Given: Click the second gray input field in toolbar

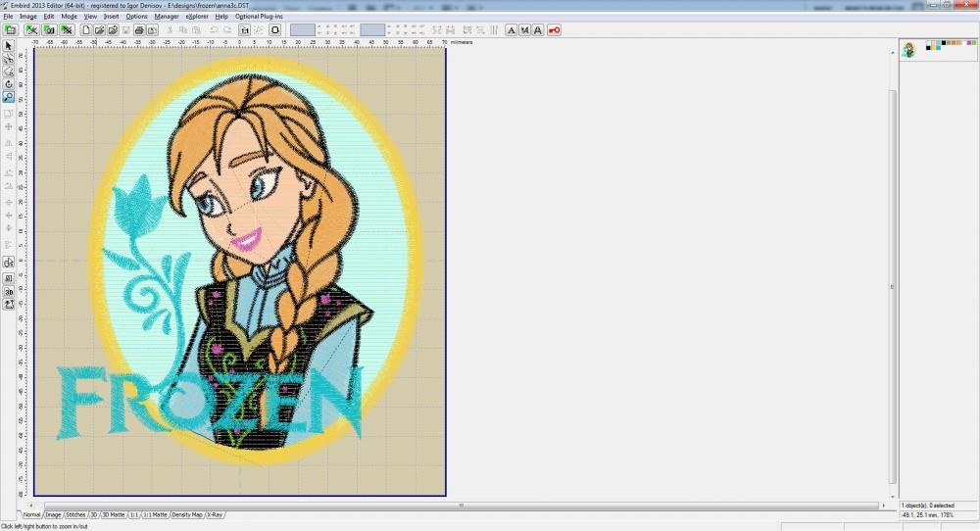Looking at the screenshot, I should click(372, 30).
